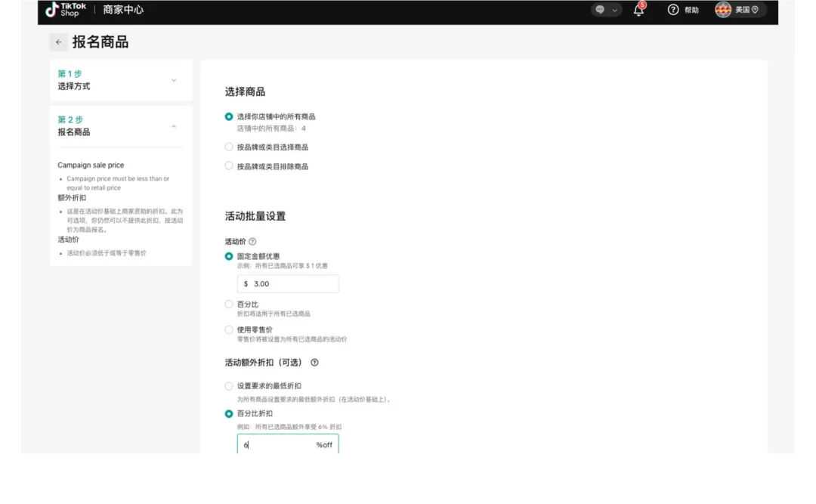Open the notification bell with red badge

638,10
